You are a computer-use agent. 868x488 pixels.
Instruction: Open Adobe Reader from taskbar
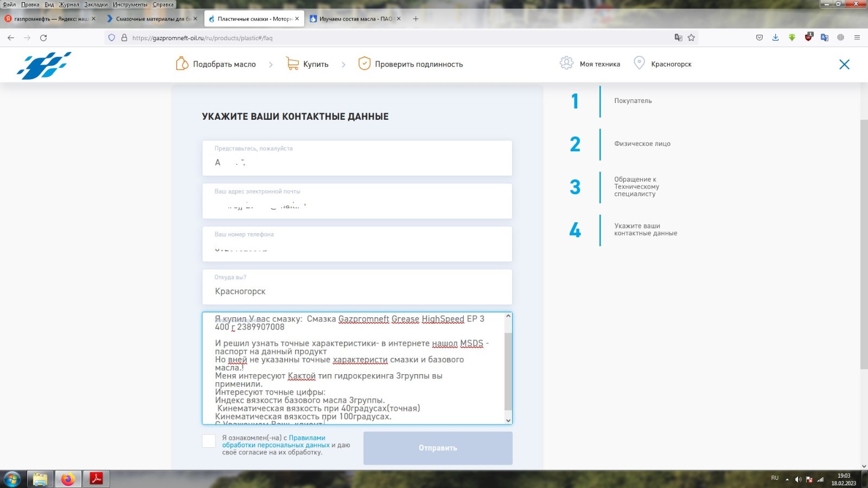(96, 479)
